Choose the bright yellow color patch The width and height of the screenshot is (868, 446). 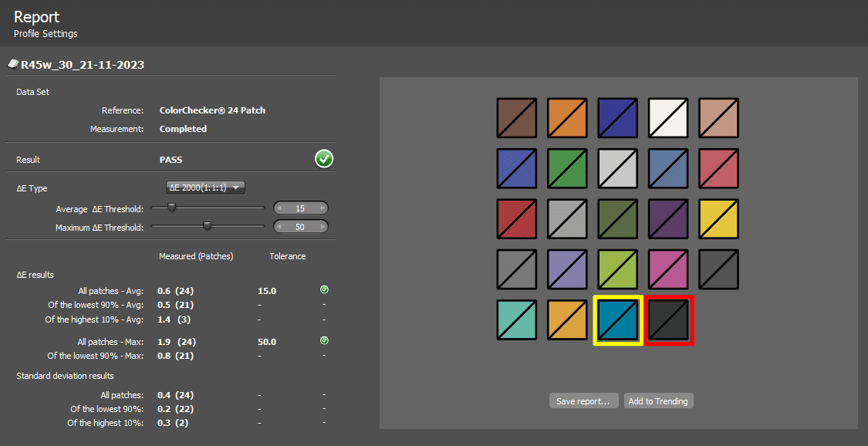point(719,219)
